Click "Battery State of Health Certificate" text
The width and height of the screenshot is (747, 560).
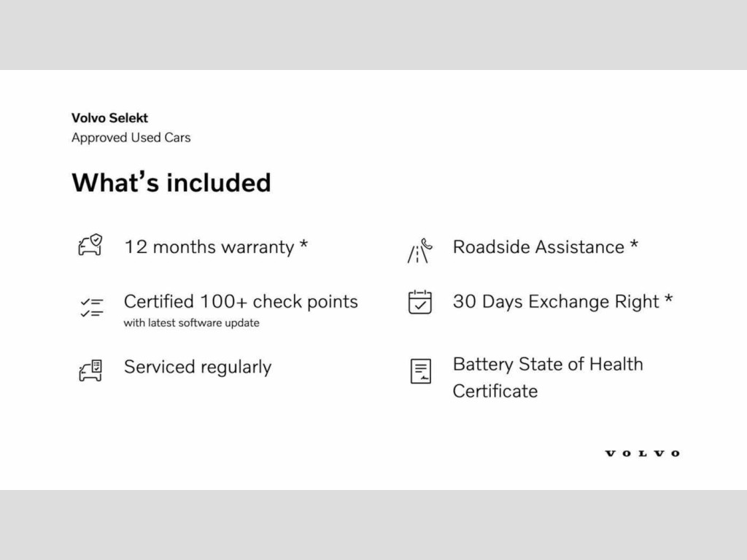tap(547, 377)
